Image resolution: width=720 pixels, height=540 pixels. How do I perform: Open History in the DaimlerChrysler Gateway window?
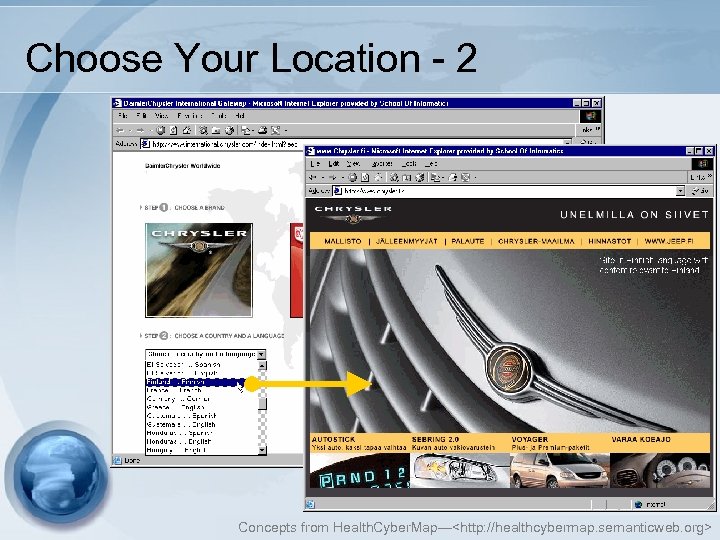point(229,130)
